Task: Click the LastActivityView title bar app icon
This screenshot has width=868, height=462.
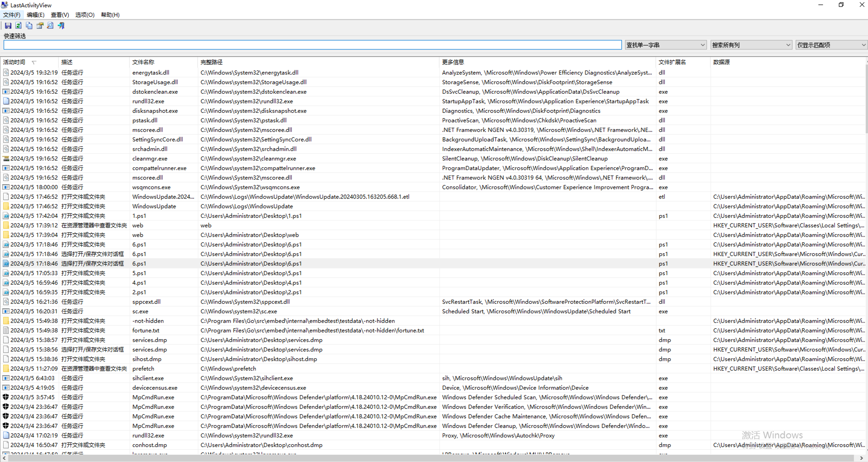Action: click(x=5, y=5)
